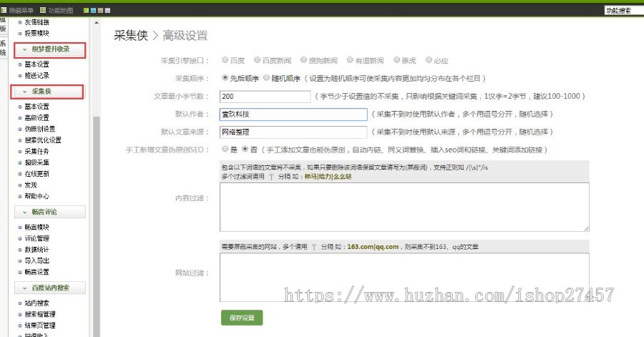This screenshot has width=644, height=337.
Task: Go to 搜索优化设置
Action: [43, 140]
